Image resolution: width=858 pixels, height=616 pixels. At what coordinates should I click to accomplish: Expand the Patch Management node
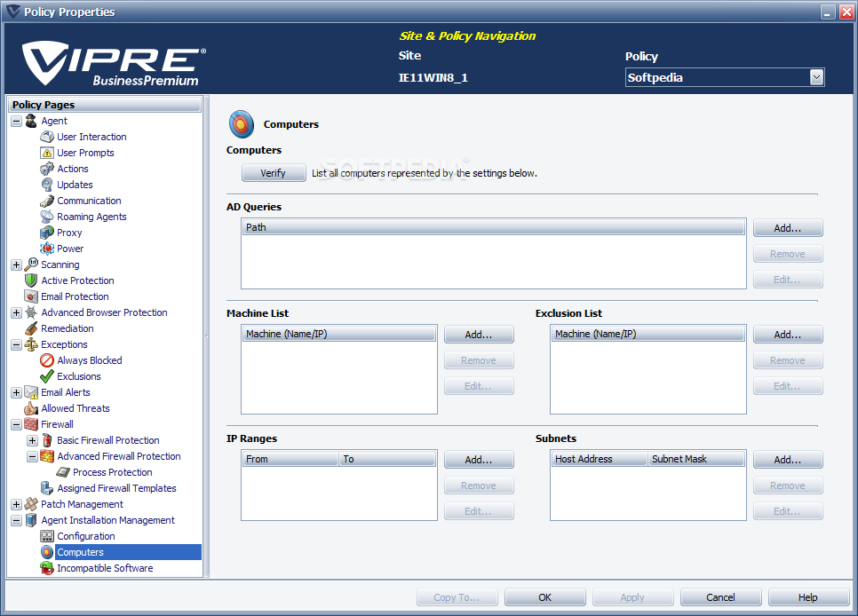16,504
